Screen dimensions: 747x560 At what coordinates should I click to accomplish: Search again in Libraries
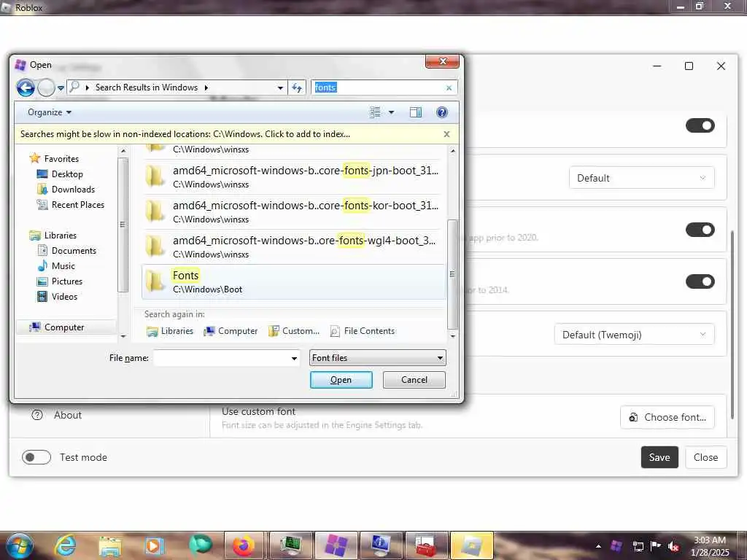pos(170,331)
